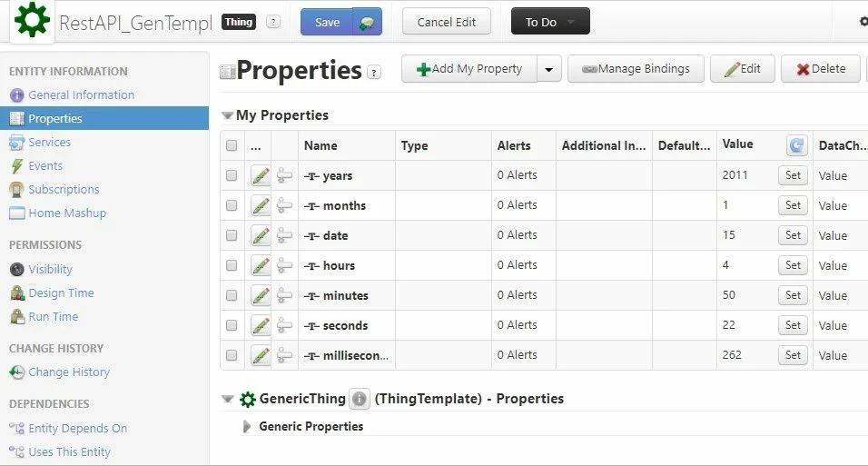868x466 pixels.
Task: Edit the milliseconds property pencil icon
Action: coord(261,355)
